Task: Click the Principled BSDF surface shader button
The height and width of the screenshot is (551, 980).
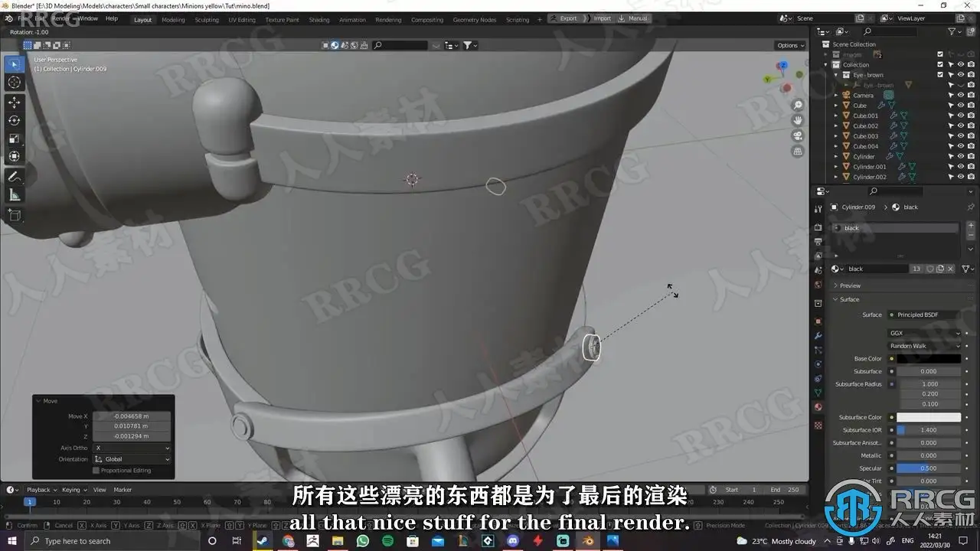Action: [x=924, y=315]
